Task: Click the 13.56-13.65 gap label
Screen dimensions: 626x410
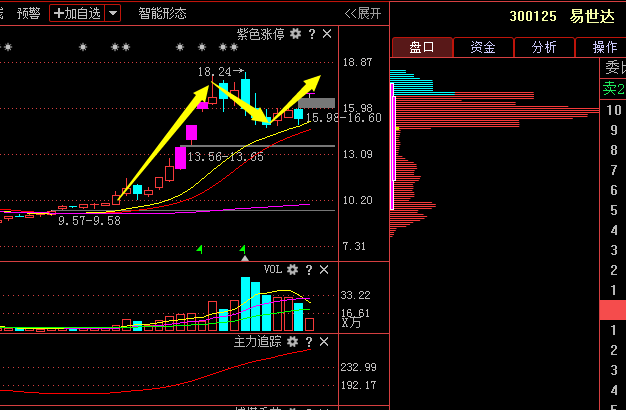Action: pyautogui.click(x=226, y=157)
